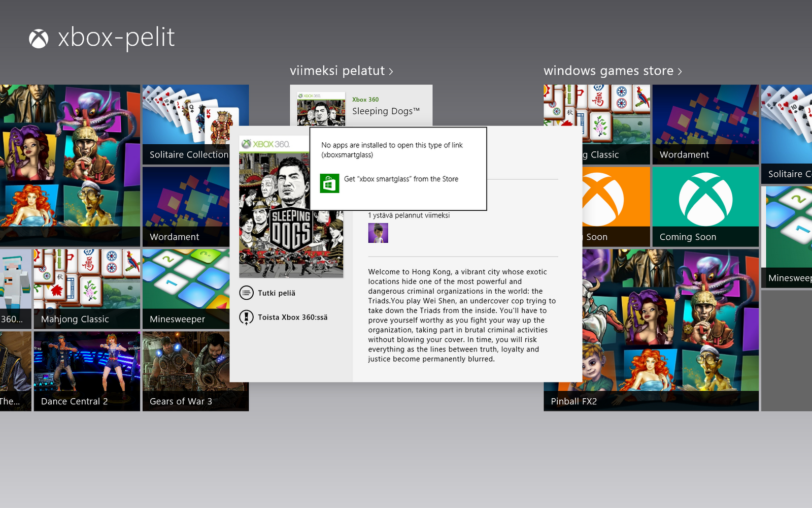Open the Solitaire Collection tile beside the featured tile
Image resolution: width=812 pixels, height=508 pixels.
196,124
